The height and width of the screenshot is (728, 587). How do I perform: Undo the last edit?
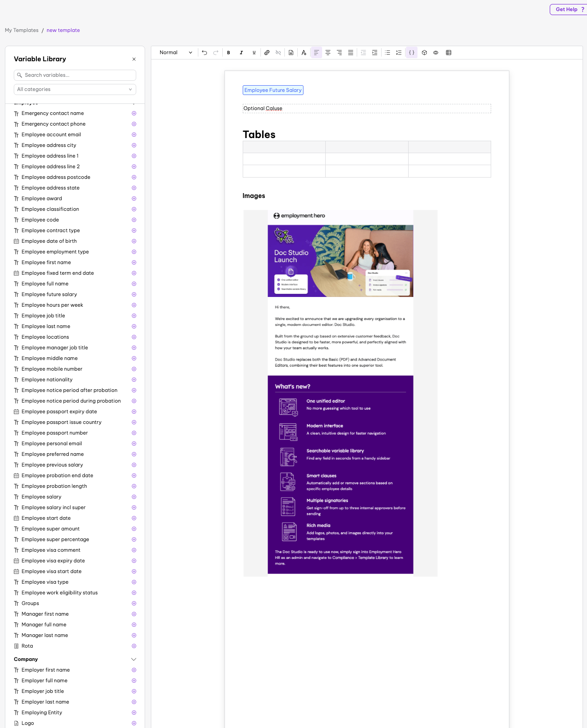205,52
